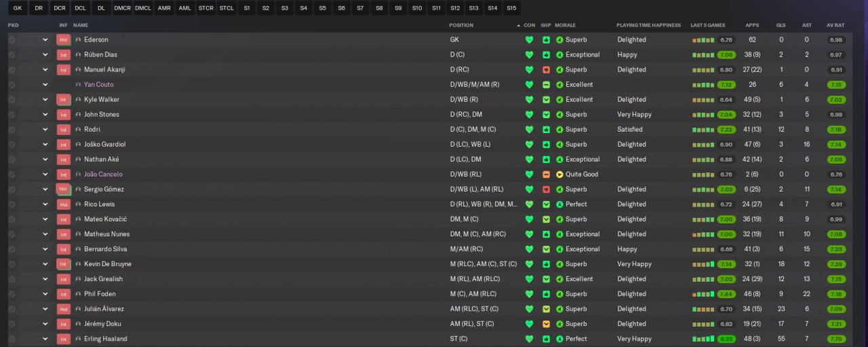Screen dimensions: 868x347
Task: Click profile icon beside Yan Couto
Action: (x=78, y=85)
